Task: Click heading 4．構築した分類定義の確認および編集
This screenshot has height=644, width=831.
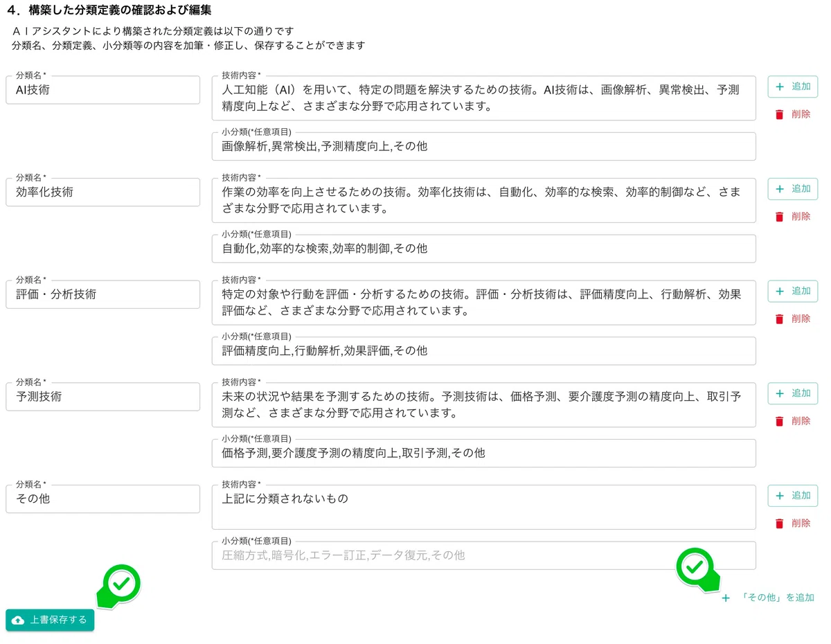Action: click(x=108, y=10)
